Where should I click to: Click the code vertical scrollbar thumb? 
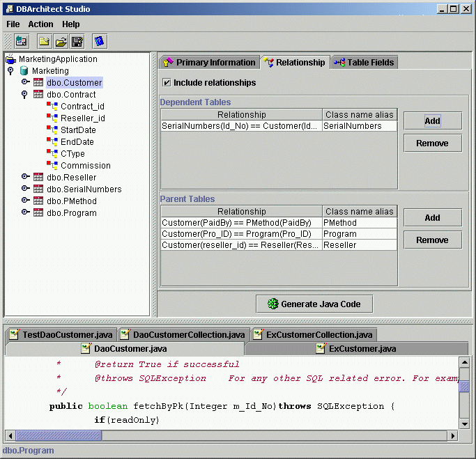point(464,387)
